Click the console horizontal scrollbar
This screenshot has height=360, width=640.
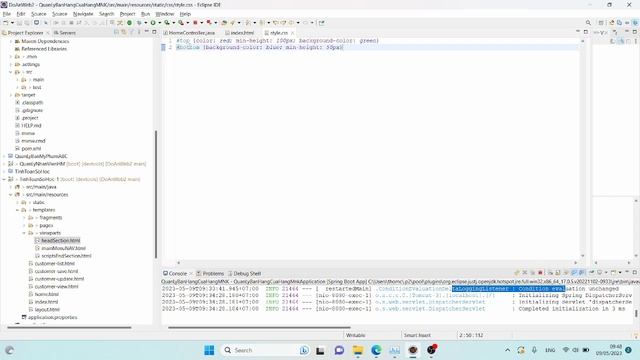[x=259, y=327]
